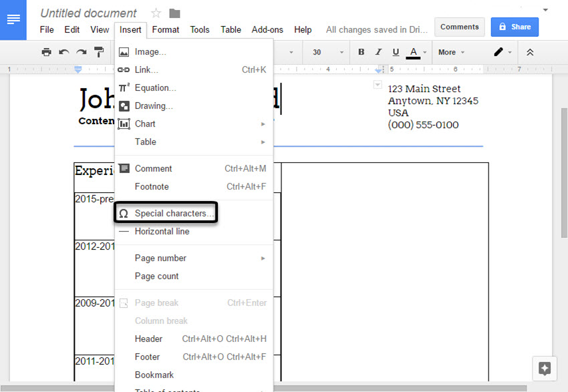Insert a Horizontal line

pyautogui.click(x=194, y=232)
